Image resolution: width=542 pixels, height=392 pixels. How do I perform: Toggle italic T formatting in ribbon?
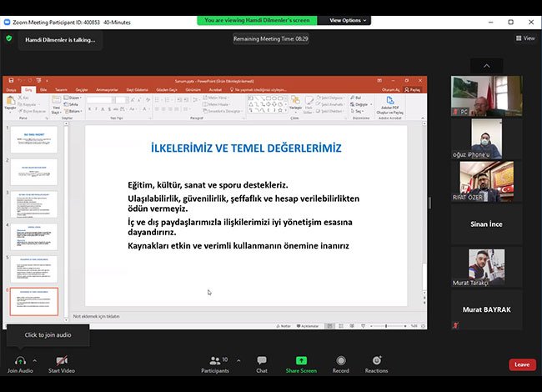(96, 109)
